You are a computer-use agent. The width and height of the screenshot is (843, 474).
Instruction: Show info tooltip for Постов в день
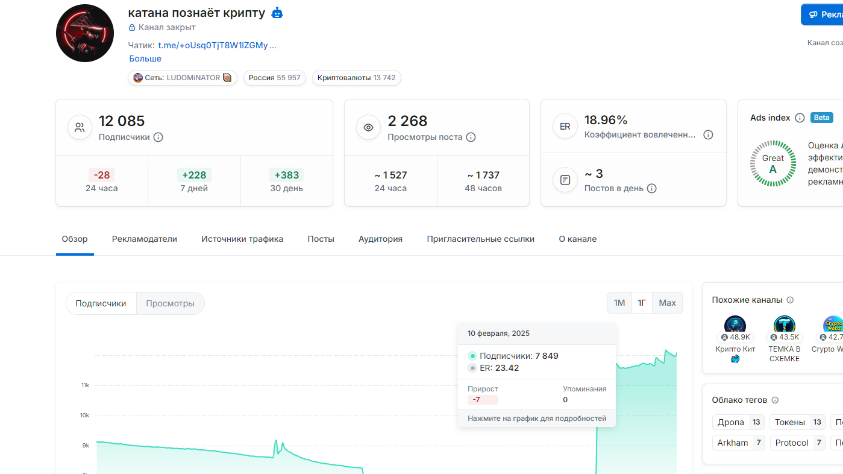(x=652, y=189)
